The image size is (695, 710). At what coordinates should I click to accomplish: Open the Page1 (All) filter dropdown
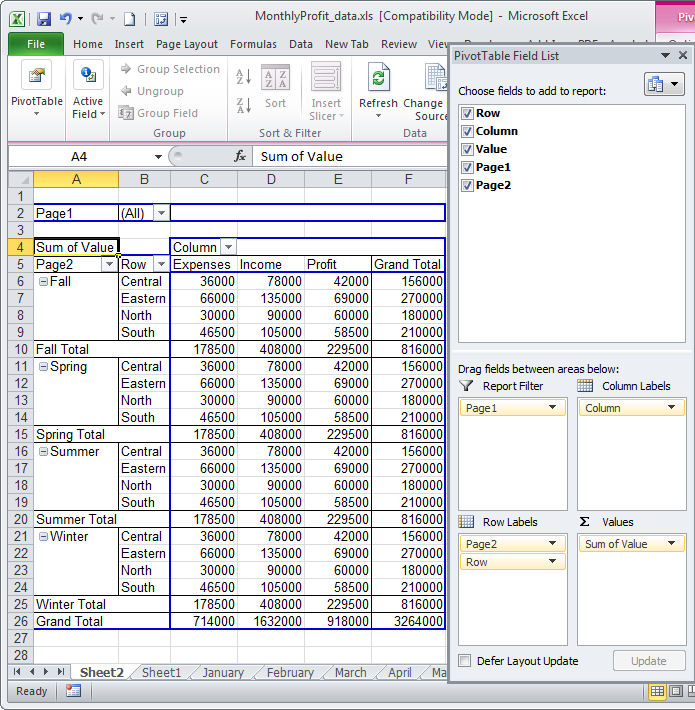(x=160, y=213)
